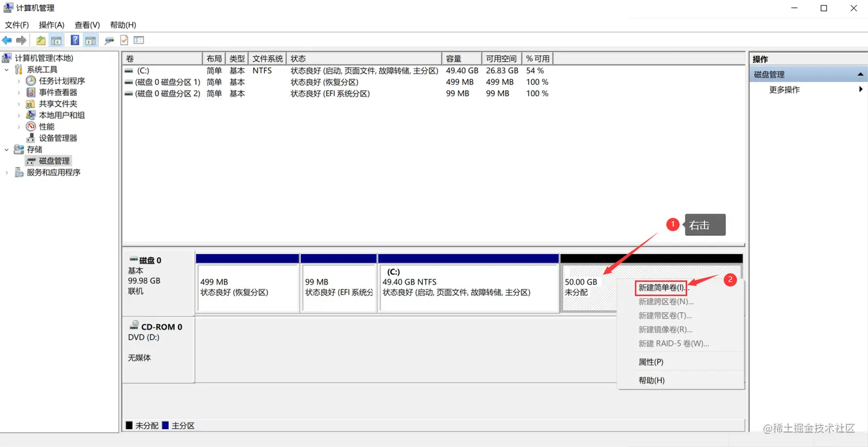Collapse the 存储 tree node
This screenshot has width=868, height=447.
(7, 150)
